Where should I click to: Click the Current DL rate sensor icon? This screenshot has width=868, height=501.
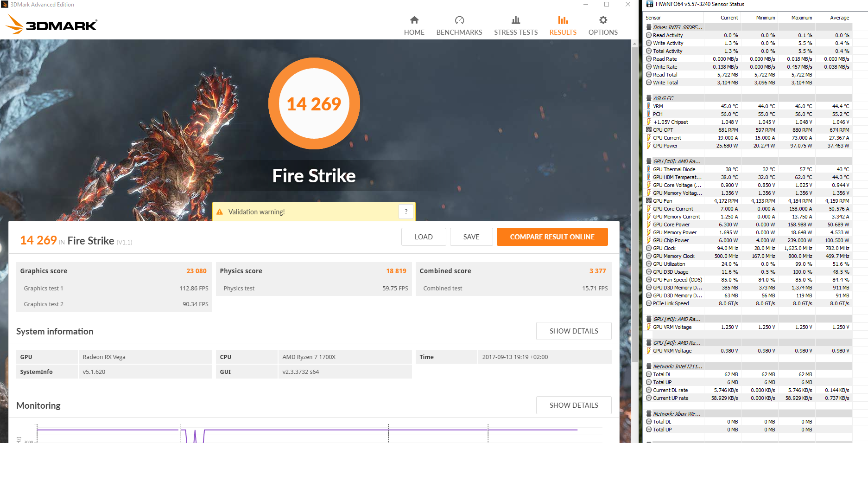[649, 390]
